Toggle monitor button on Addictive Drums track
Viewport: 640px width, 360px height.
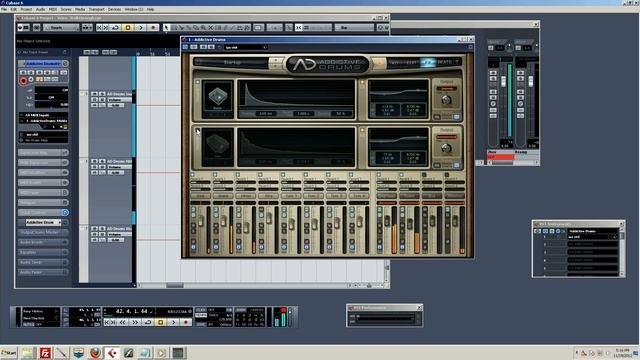click(31, 80)
